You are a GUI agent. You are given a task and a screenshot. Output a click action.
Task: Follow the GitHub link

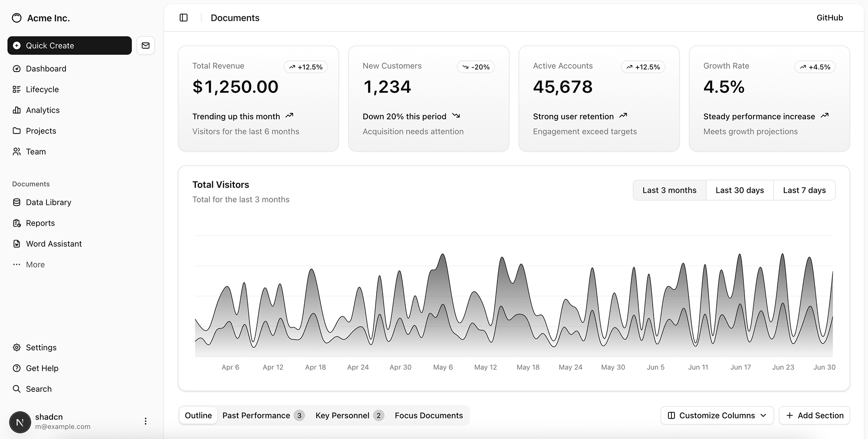point(829,18)
